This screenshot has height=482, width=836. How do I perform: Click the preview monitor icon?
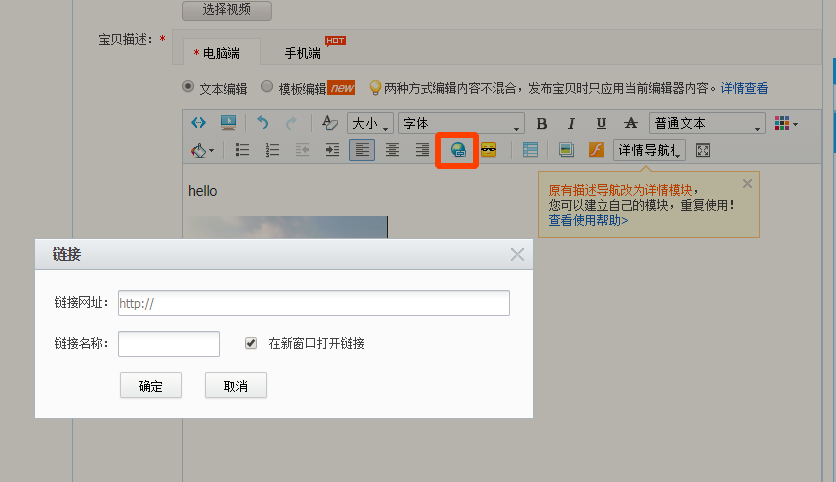point(228,123)
